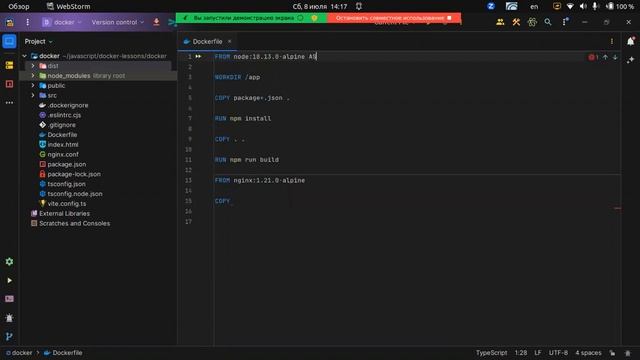Image resolution: width=640 pixels, height=360 pixels.
Task: Open the Problems bug icon in the left bar
Action: click(9, 318)
